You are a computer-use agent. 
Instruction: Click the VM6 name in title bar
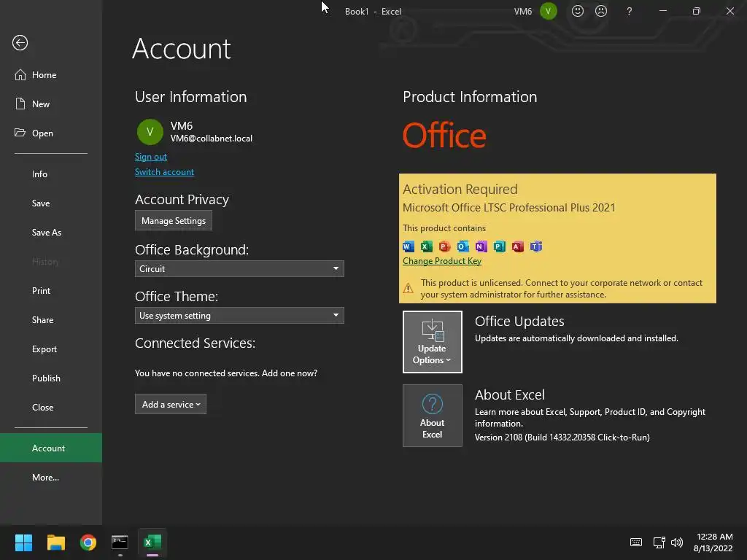[x=522, y=12]
